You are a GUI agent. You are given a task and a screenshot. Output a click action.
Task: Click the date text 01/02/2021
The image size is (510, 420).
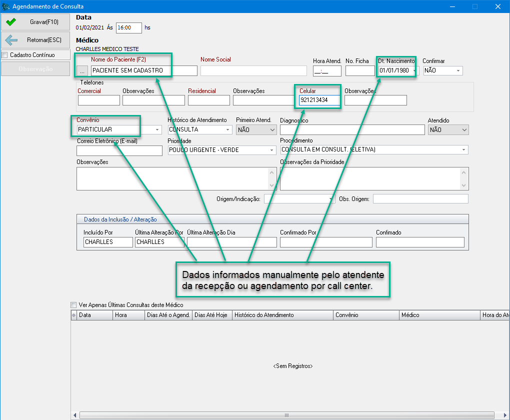(90, 27)
